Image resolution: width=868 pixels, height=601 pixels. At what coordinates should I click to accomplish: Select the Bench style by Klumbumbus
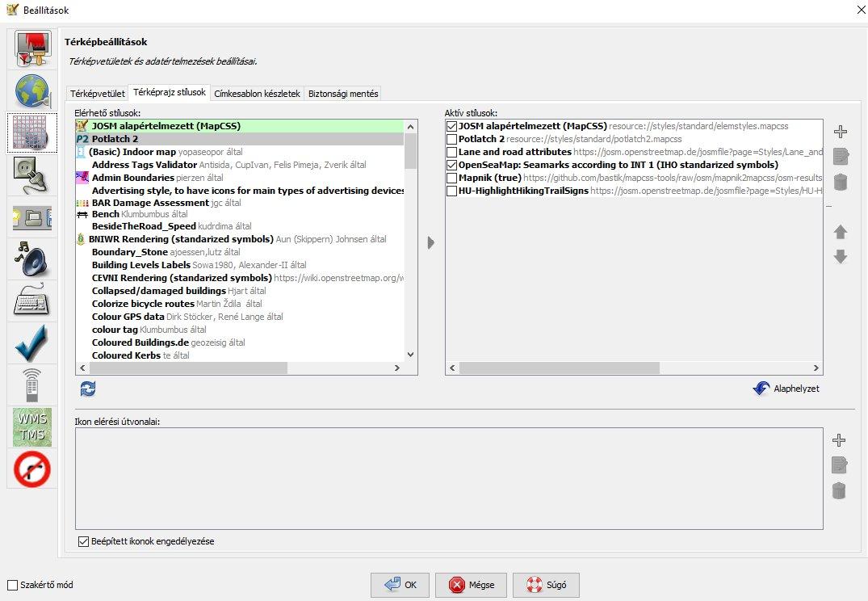pyautogui.click(x=240, y=214)
